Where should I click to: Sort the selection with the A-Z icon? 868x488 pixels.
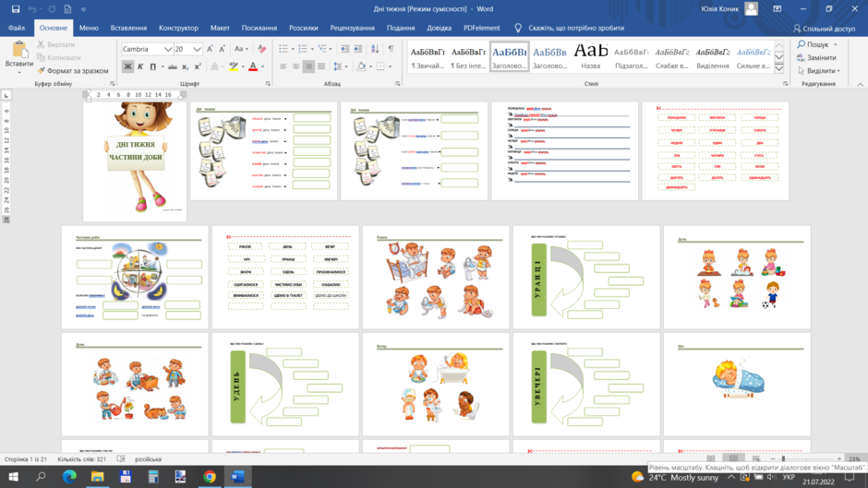[375, 49]
